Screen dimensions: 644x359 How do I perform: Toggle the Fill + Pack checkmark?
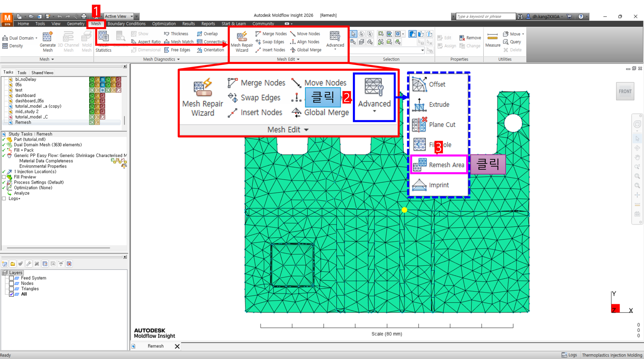pyautogui.click(x=4, y=150)
